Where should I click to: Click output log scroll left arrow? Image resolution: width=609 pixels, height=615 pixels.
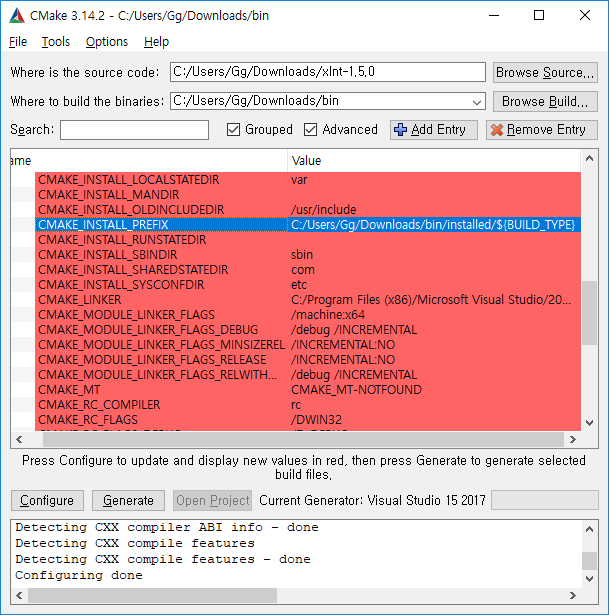point(19,595)
